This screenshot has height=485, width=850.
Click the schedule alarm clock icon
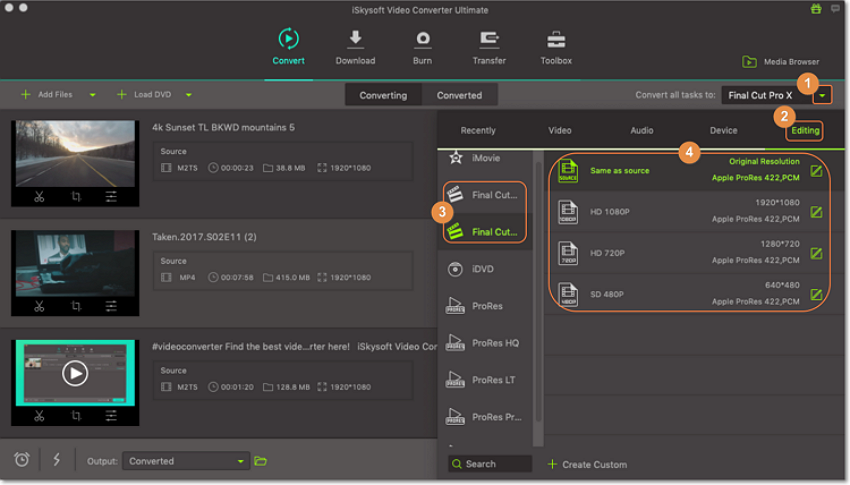(x=22, y=460)
